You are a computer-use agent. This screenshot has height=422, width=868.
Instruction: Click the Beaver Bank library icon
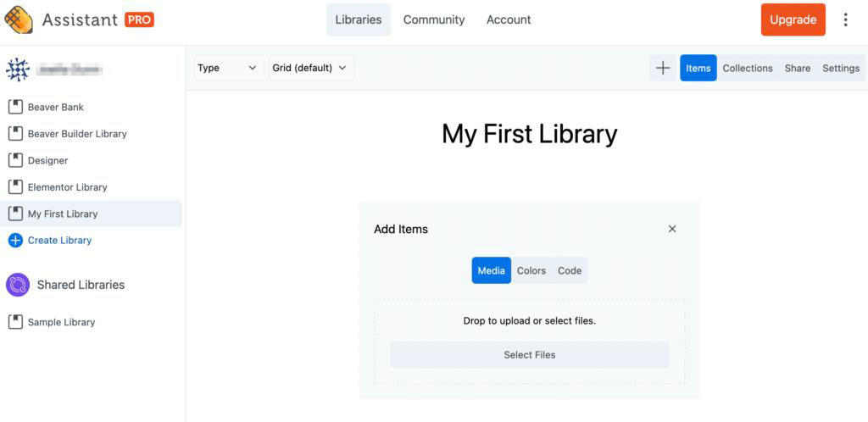click(15, 107)
